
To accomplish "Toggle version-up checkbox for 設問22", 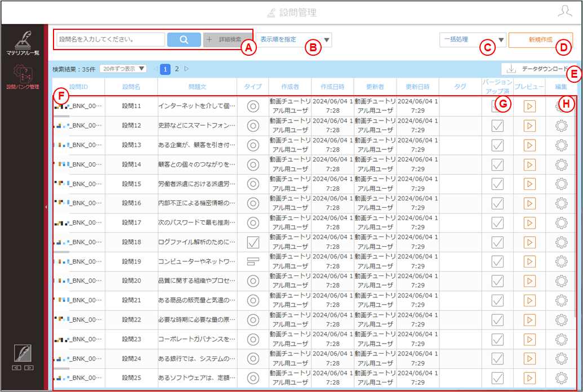I will click(497, 320).
